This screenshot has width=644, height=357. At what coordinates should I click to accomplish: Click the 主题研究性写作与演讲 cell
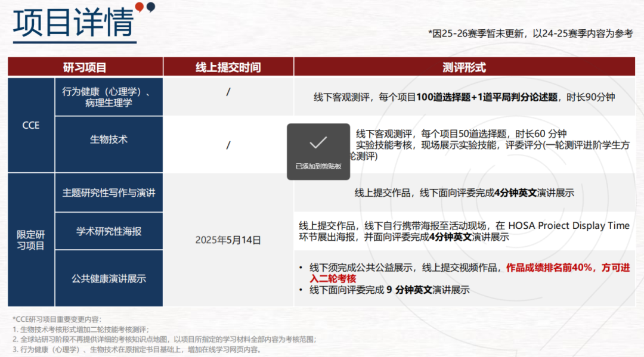(x=109, y=193)
